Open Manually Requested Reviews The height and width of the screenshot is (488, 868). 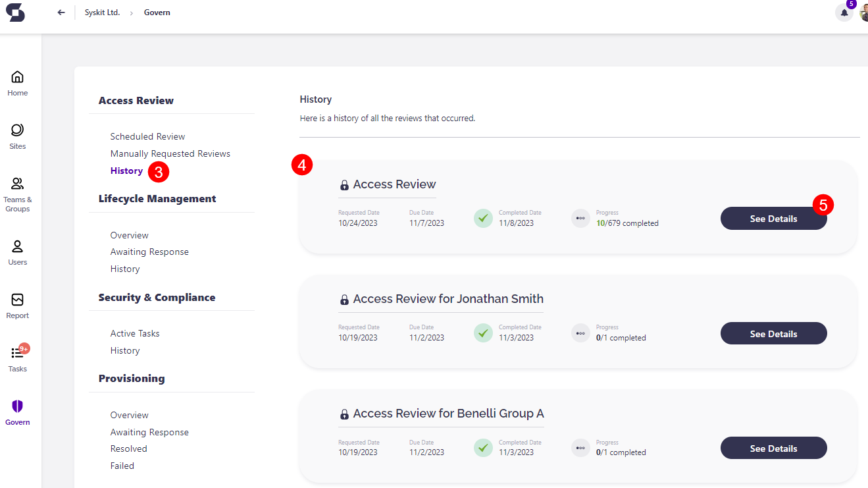point(170,153)
